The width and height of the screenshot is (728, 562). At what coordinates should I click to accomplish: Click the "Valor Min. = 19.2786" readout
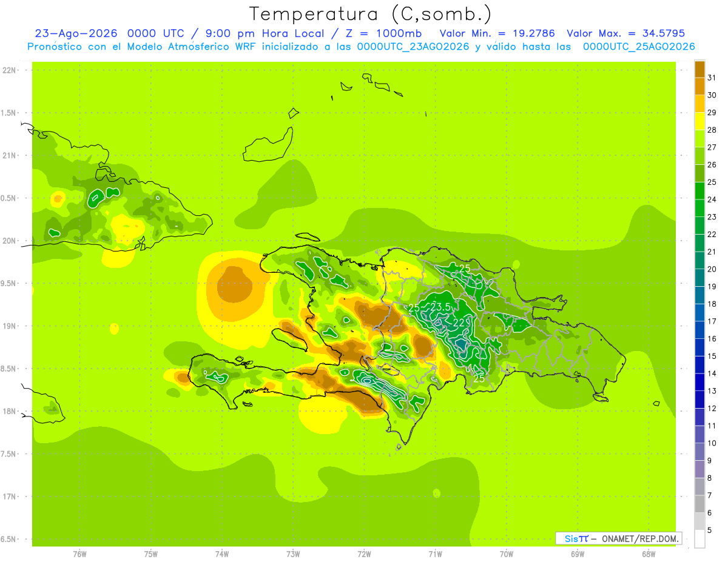tap(497, 33)
